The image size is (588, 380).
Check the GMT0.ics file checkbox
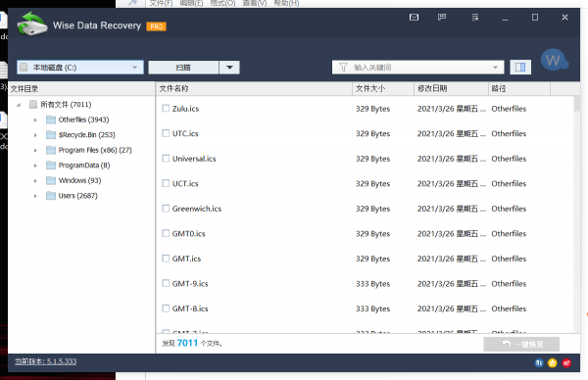166,233
